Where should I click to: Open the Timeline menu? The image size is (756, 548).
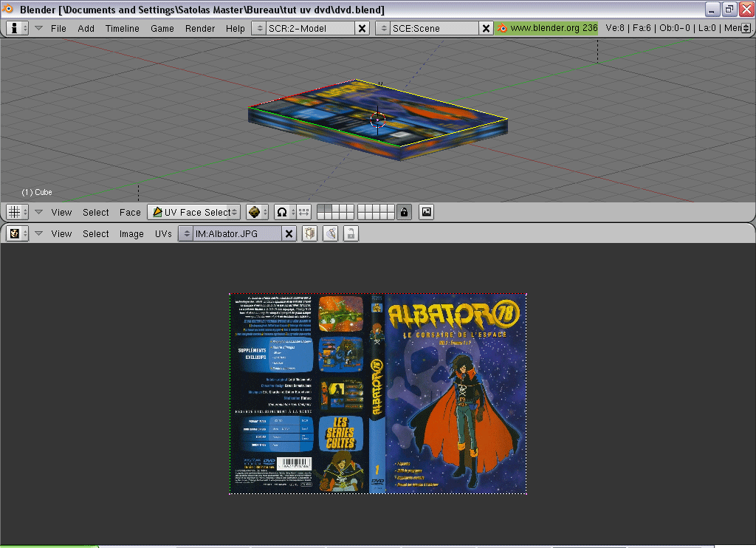123,29
